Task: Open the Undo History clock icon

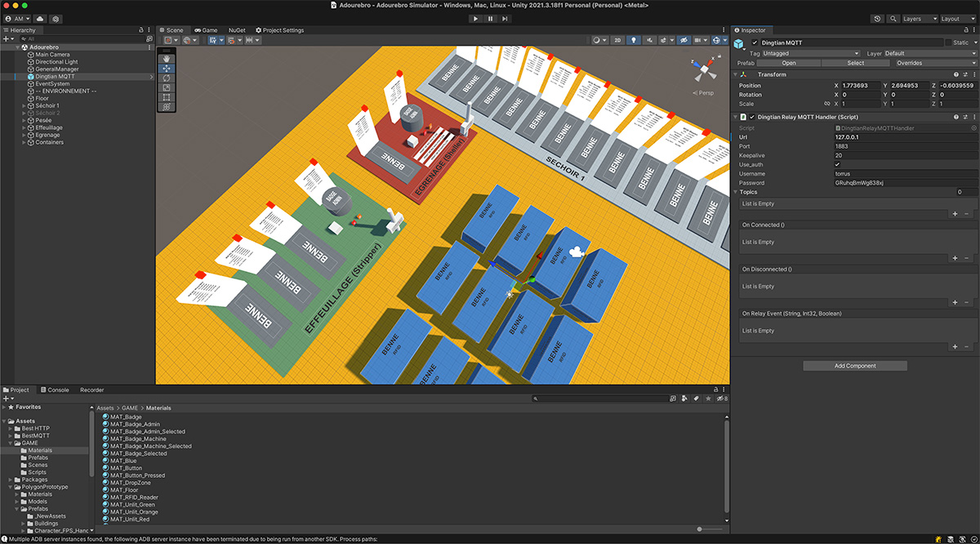Action: [x=876, y=19]
